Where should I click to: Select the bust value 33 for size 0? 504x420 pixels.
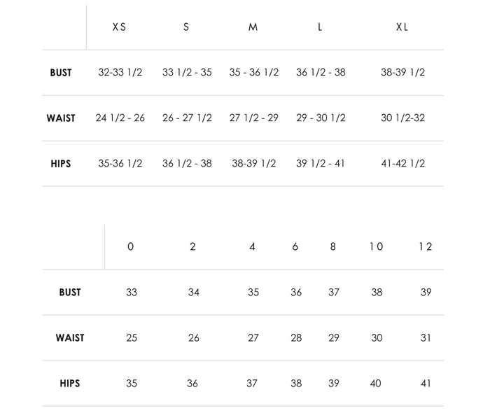[132, 293]
